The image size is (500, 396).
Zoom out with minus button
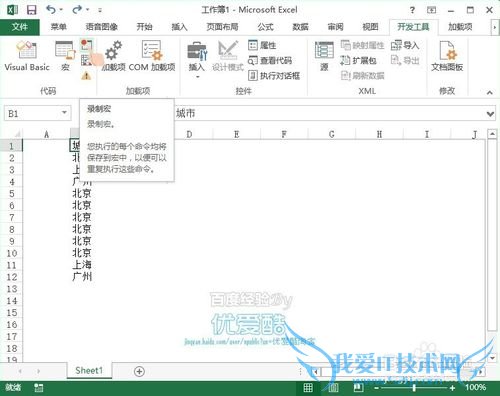[376, 388]
